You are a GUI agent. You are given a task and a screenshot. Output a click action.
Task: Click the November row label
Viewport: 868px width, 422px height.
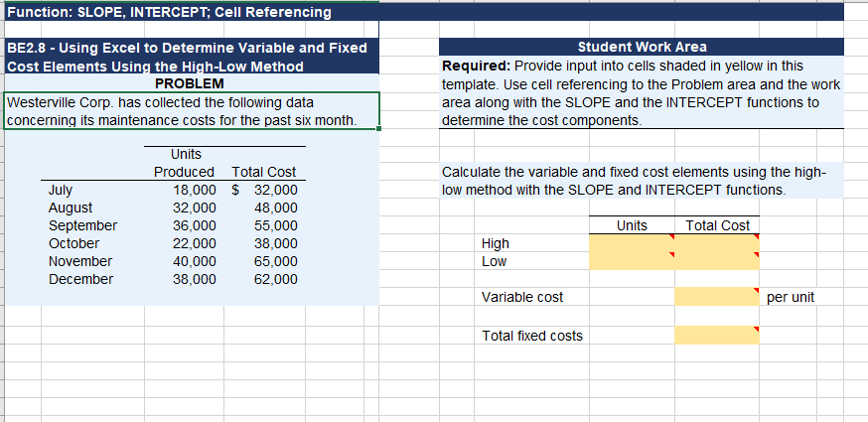point(80,261)
